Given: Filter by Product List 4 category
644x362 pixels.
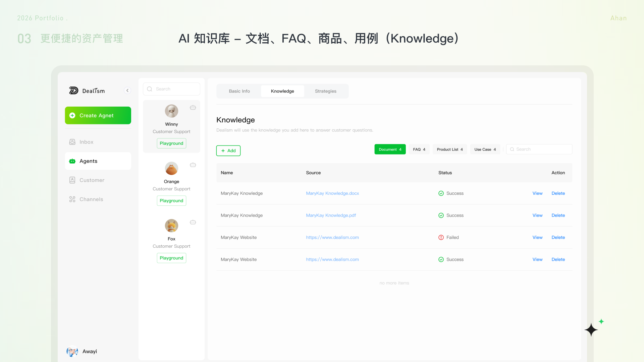Looking at the screenshot, I should point(450,149).
